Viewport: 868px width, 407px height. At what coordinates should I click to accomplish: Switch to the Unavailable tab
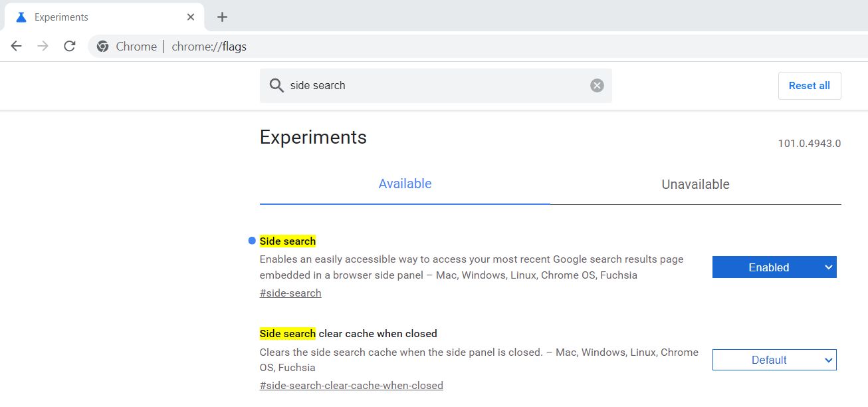(695, 184)
